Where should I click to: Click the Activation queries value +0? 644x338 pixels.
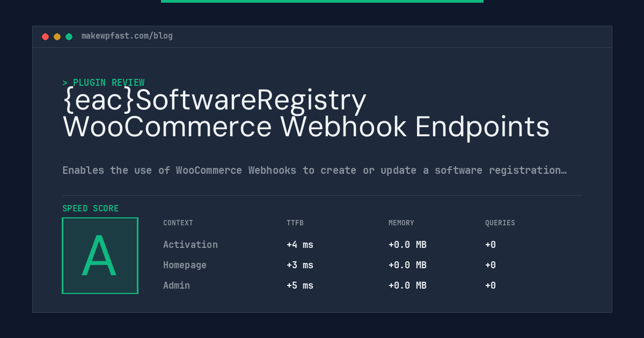pos(491,245)
